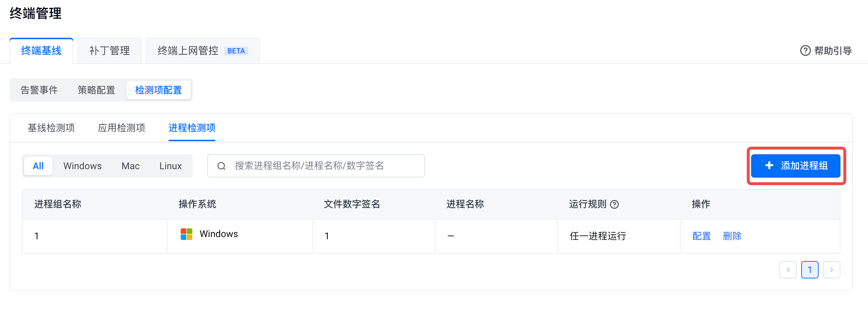Go to next page arrow

click(831, 270)
